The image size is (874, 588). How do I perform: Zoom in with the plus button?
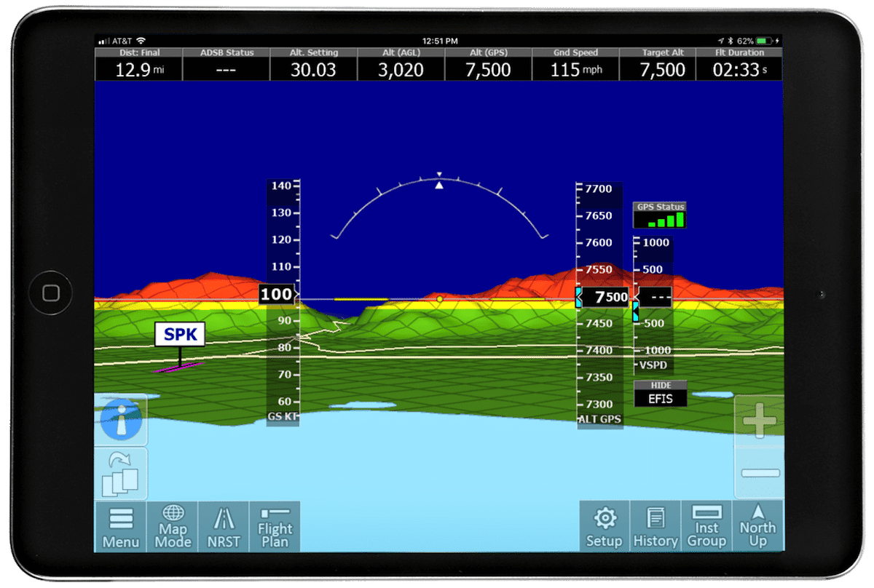[x=760, y=422]
